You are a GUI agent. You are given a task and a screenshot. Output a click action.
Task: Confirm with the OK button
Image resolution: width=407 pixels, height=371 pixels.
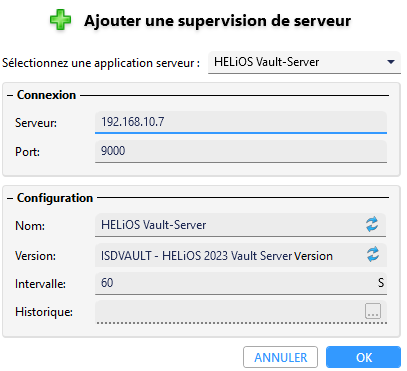pyautogui.click(x=363, y=357)
